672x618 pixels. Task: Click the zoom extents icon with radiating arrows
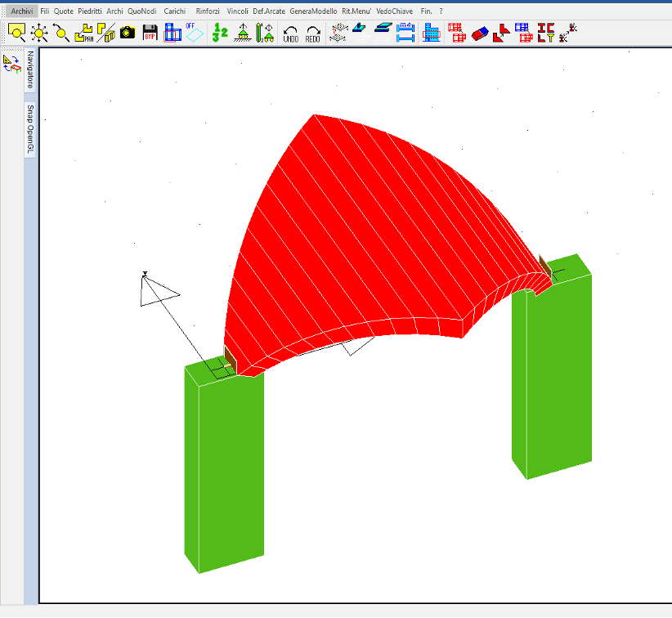(39, 33)
